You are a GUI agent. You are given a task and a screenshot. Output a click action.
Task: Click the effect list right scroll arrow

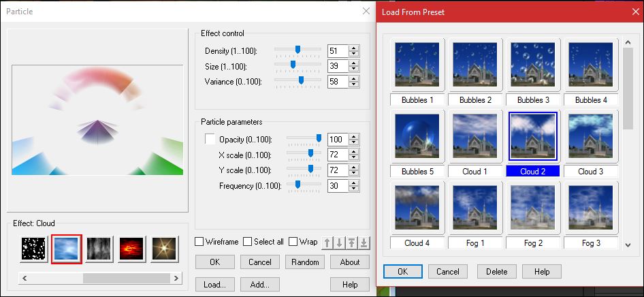176,279
